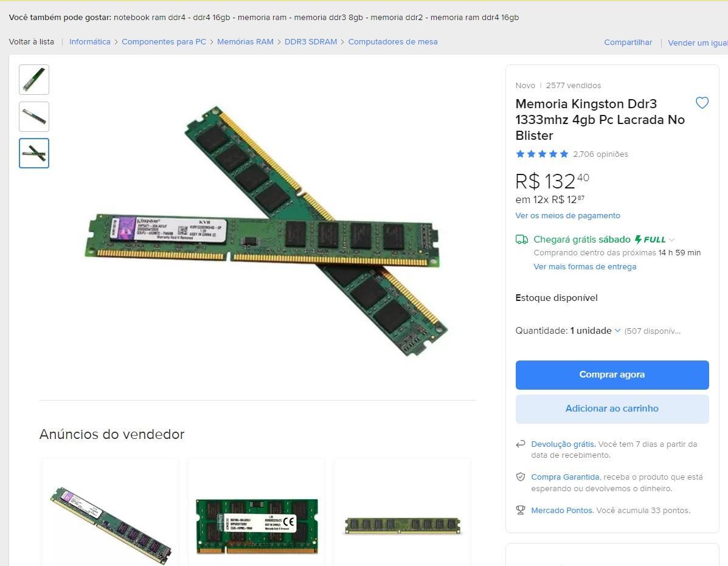Open the SODIMM notebook memory listing

[257, 526]
